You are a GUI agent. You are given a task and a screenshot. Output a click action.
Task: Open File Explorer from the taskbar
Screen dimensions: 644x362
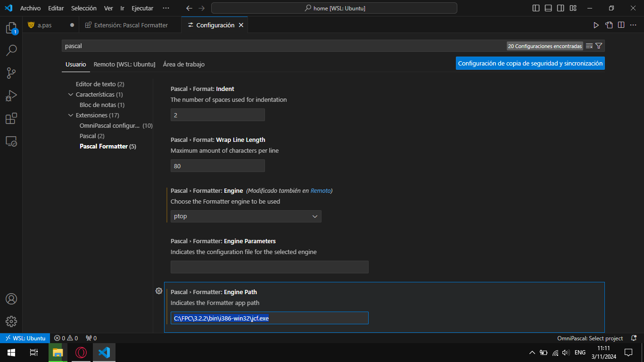tap(58, 352)
